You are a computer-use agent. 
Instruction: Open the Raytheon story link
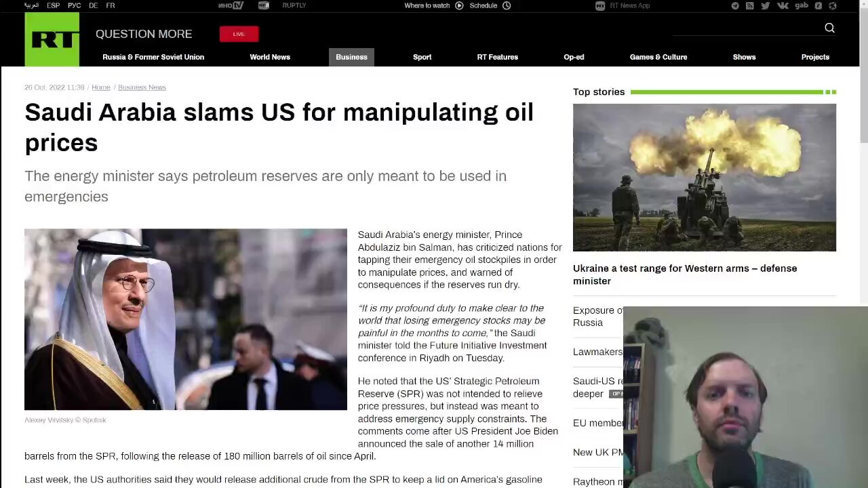[597, 482]
